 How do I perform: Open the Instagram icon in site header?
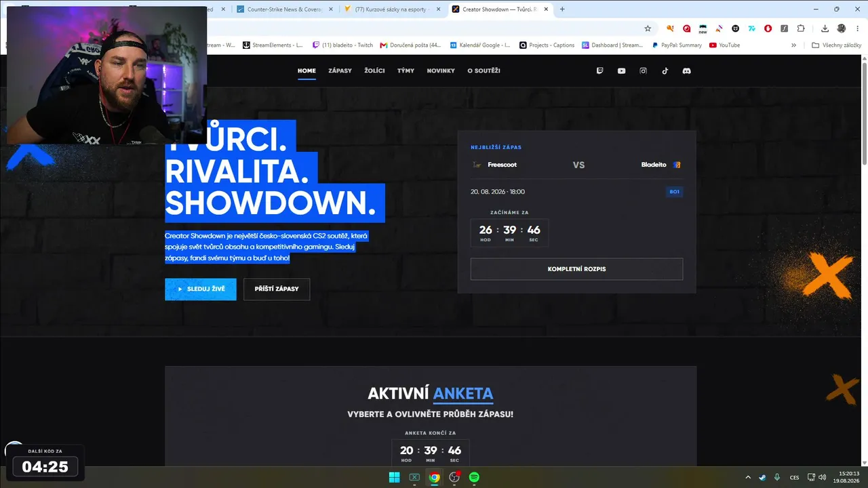pyautogui.click(x=644, y=70)
